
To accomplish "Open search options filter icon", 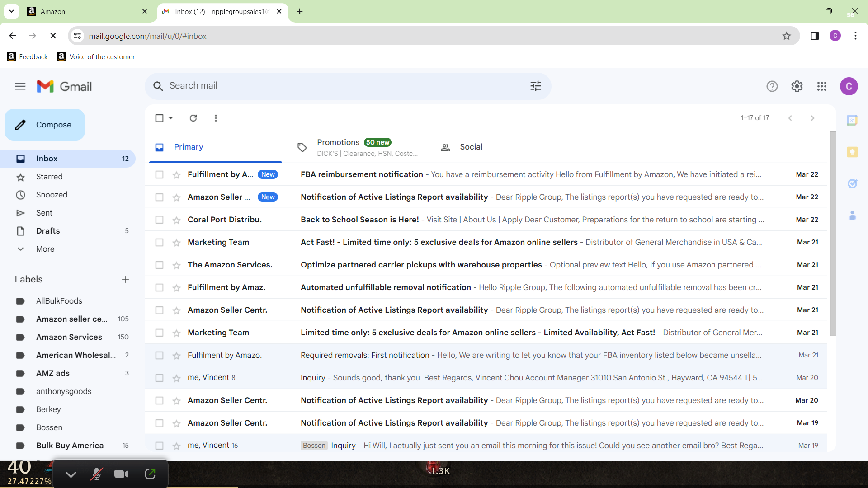I will pos(536,86).
